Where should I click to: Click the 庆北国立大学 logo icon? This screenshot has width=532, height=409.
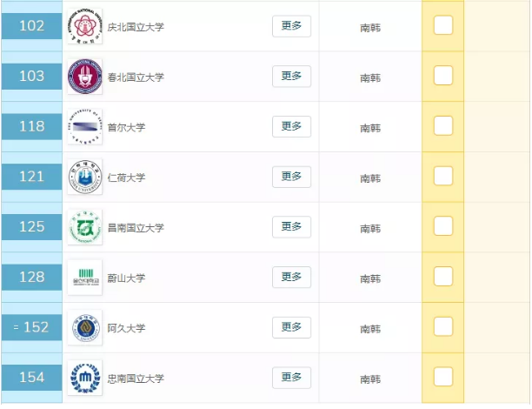point(84,26)
